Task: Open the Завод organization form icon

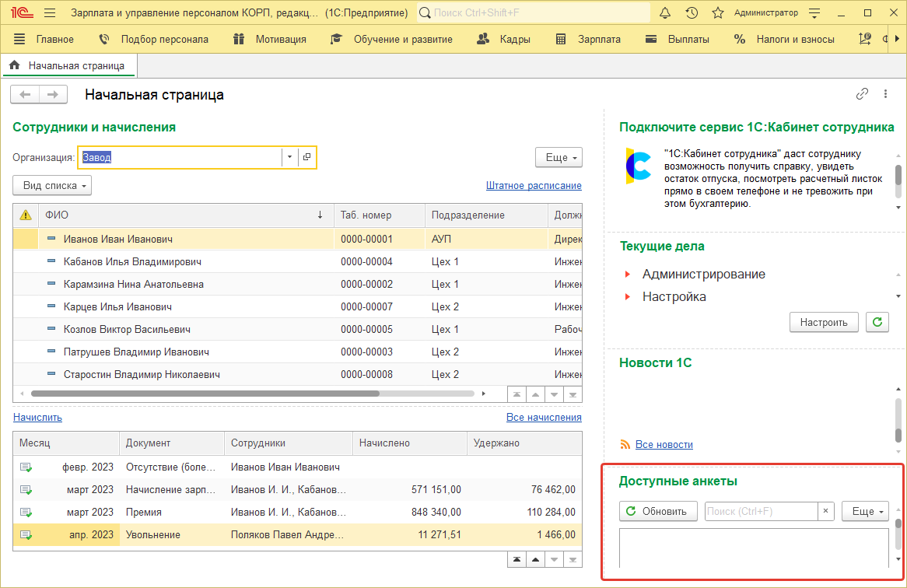Action: pyautogui.click(x=307, y=157)
